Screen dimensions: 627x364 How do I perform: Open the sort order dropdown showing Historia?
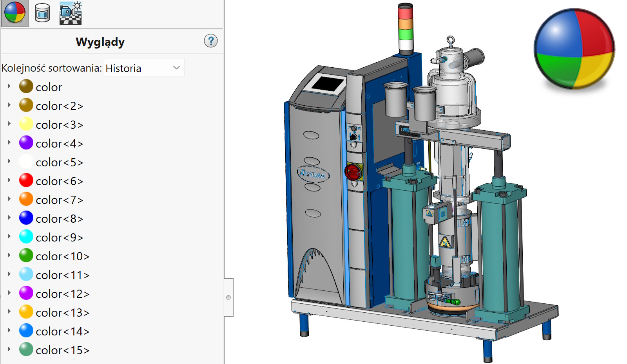point(144,68)
